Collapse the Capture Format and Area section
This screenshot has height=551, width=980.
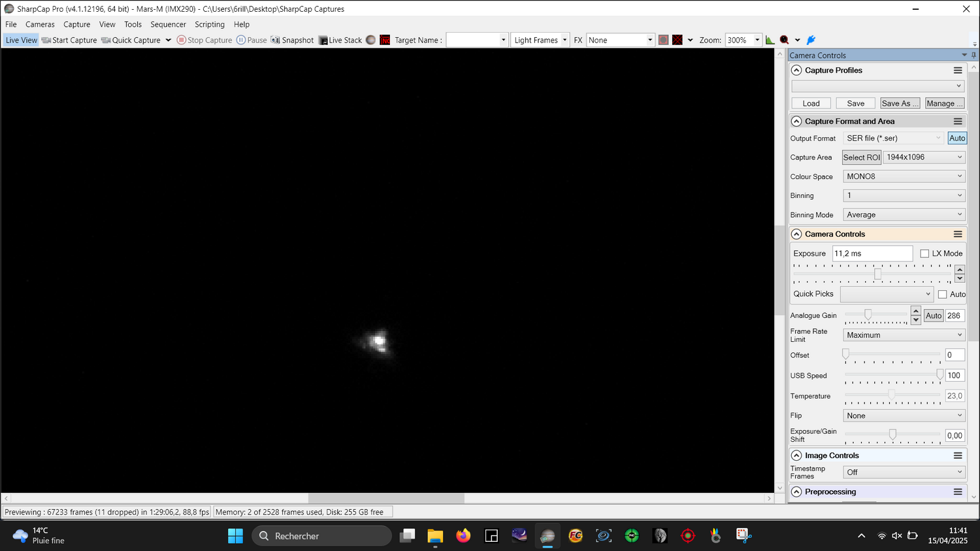796,122
